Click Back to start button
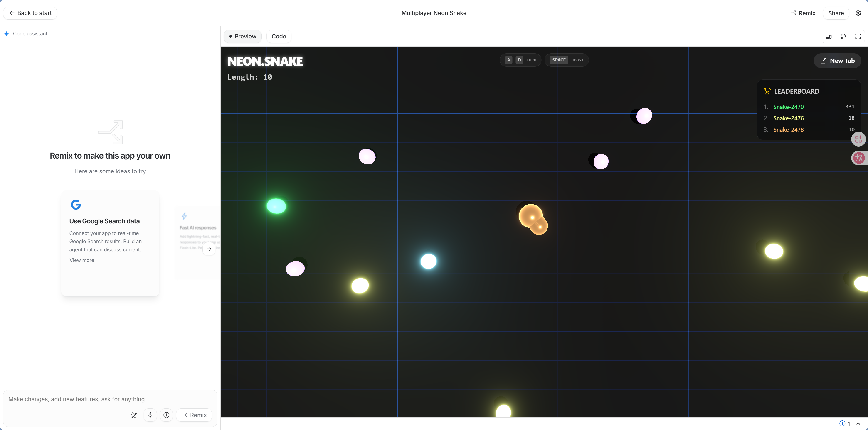The width and height of the screenshot is (868, 430). [30, 13]
